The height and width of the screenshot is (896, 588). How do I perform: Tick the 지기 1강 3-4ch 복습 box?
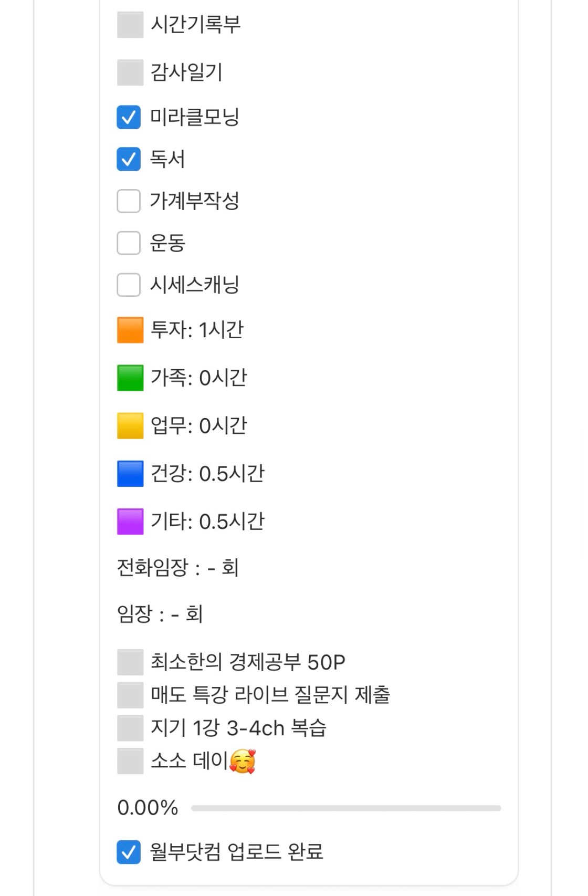[x=130, y=728]
